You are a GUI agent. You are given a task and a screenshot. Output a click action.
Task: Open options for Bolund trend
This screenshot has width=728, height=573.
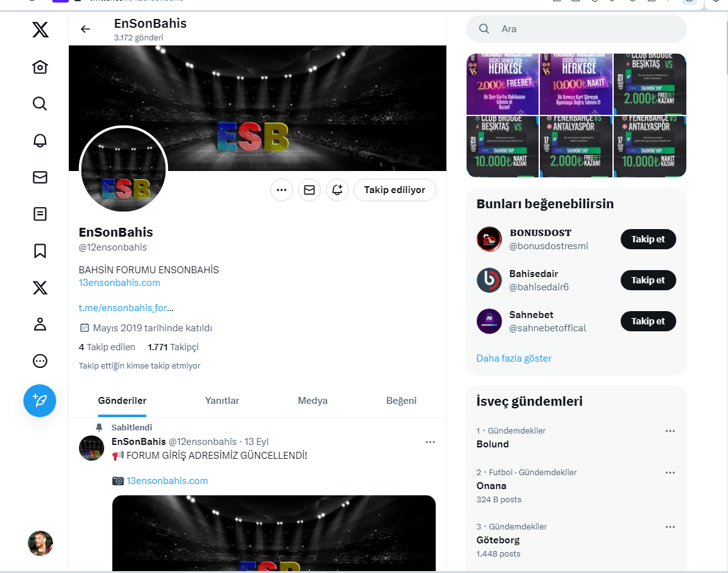(x=670, y=431)
